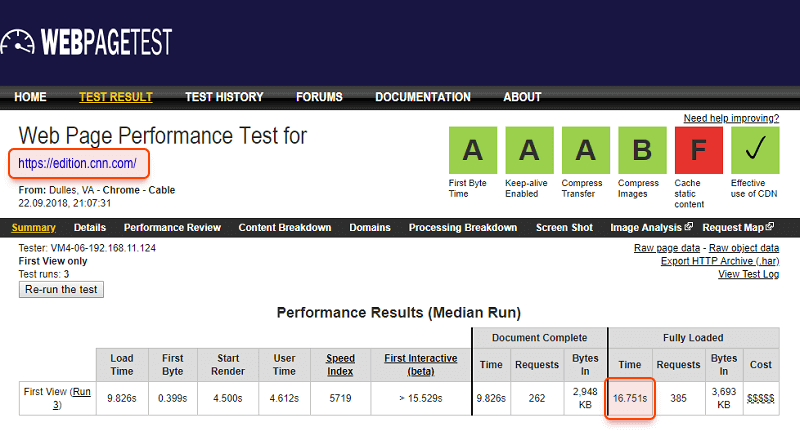Open the Effective use of CDN checkmark
800x431 pixels.
tap(755, 150)
